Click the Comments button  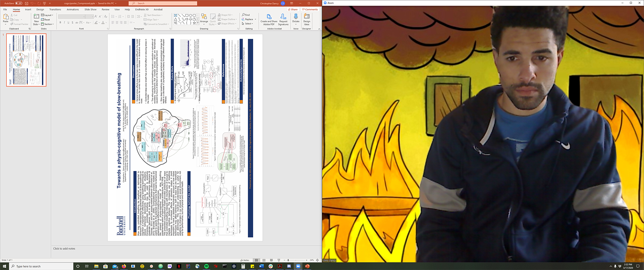point(310,9)
